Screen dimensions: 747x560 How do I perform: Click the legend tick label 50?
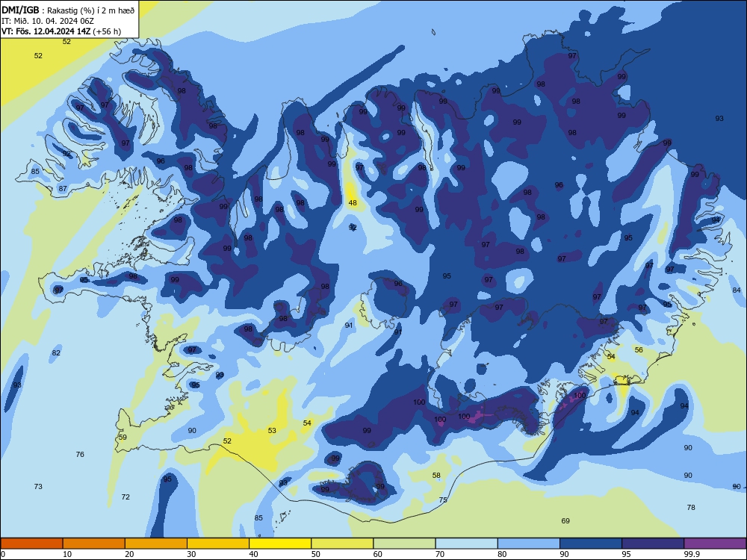click(x=315, y=554)
